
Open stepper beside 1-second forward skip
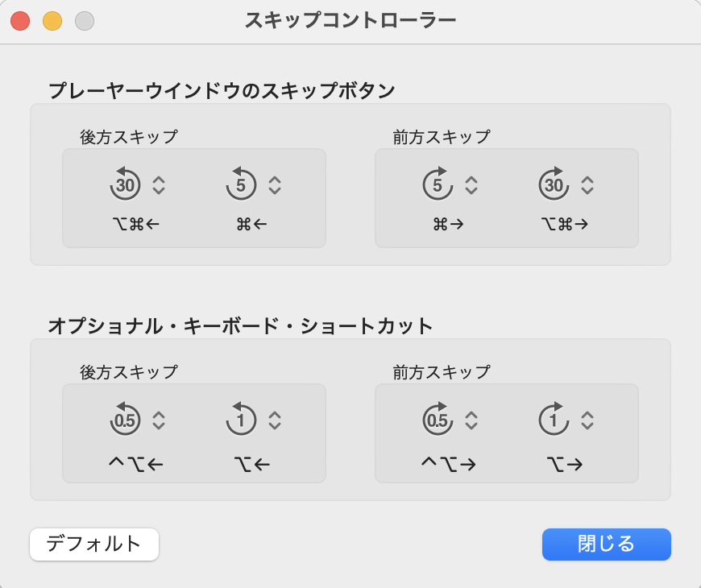click(587, 420)
